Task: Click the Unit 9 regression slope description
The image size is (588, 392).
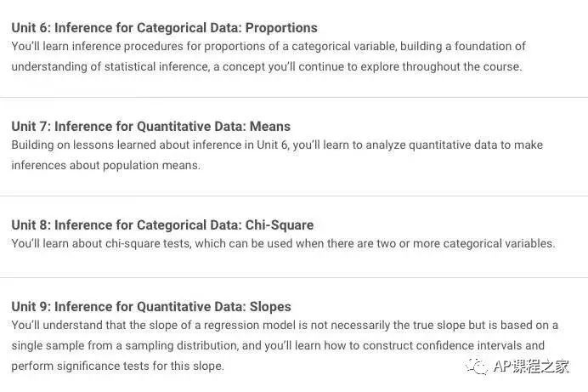Action: pos(285,345)
